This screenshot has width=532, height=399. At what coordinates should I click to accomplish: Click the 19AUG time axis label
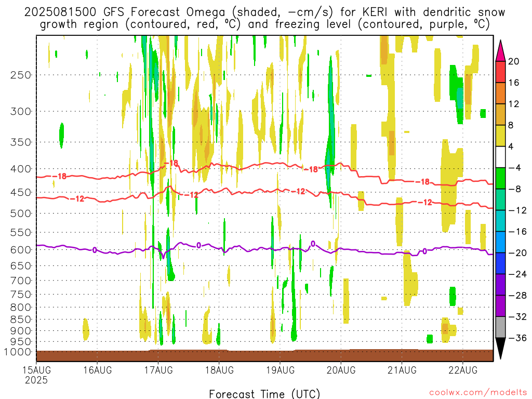[280, 370]
